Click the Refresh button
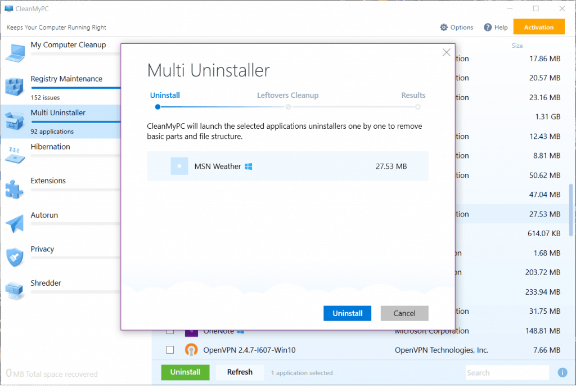This screenshot has height=392, width=576. (240, 372)
